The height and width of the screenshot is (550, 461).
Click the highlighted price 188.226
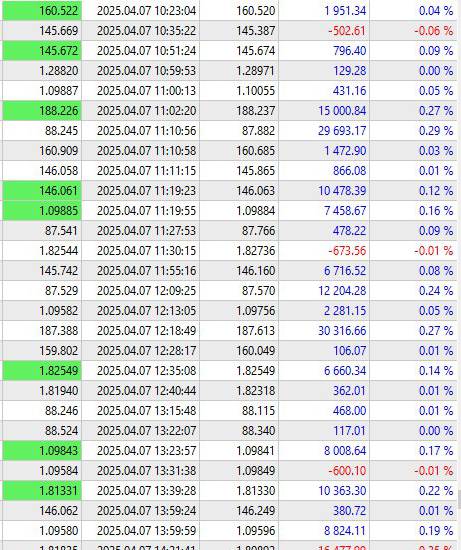point(42,110)
